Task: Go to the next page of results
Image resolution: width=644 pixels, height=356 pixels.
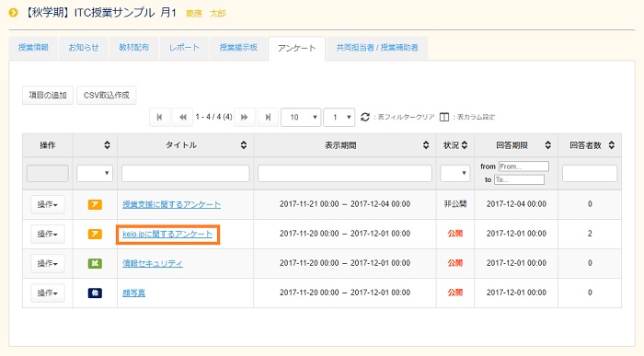Action: [x=245, y=118]
